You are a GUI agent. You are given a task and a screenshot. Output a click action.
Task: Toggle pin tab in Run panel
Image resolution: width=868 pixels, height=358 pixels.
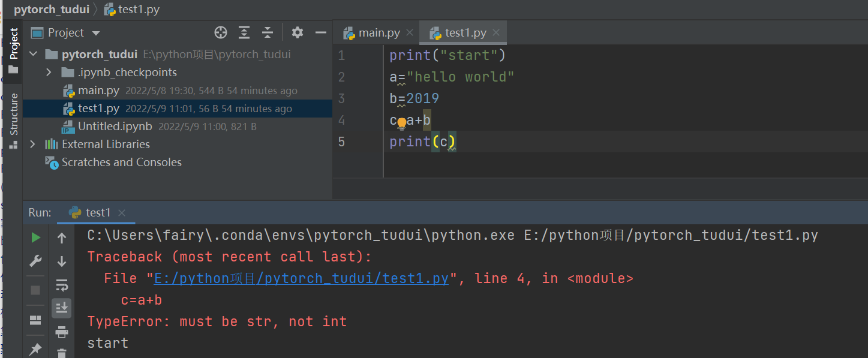click(x=36, y=349)
